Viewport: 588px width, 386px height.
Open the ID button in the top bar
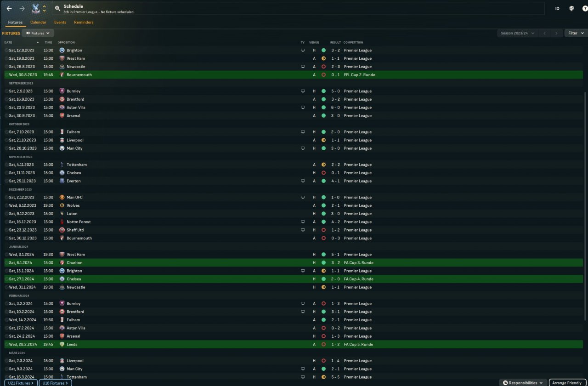click(557, 9)
